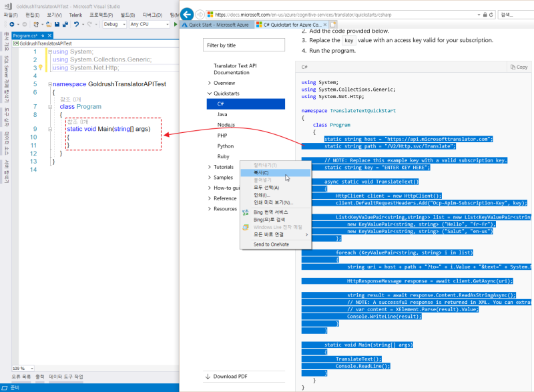Image resolution: width=534 pixels, height=392 pixels.
Task: Open the Any CPU platform dropdown
Action: pyautogui.click(x=167, y=23)
